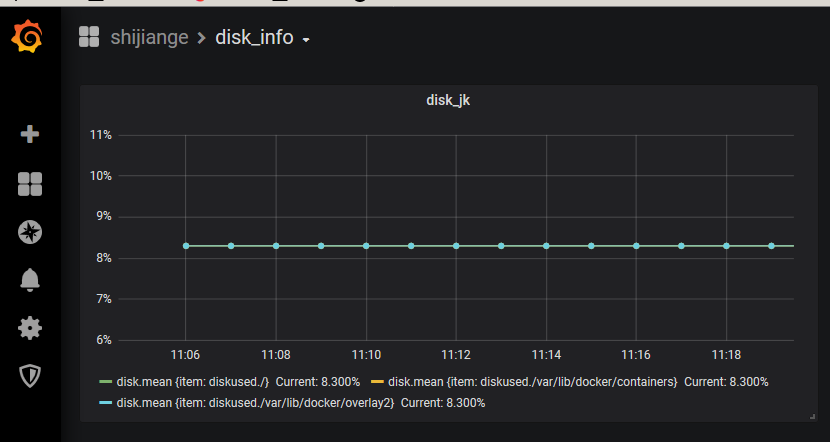This screenshot has height=442, width=830.
Task: Go to the shijiange folder breadcrumb
Action: [149, 37]
